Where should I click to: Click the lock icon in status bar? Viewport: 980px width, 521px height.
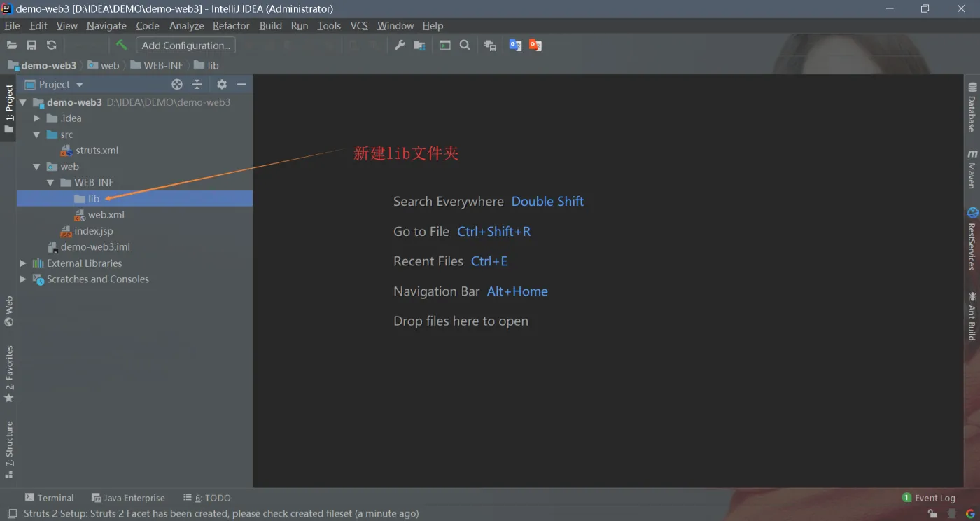932,513
